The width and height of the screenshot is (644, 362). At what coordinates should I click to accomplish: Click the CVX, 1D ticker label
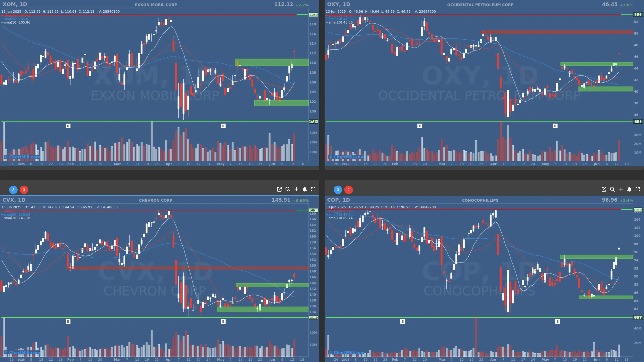(x=14, y=200)
